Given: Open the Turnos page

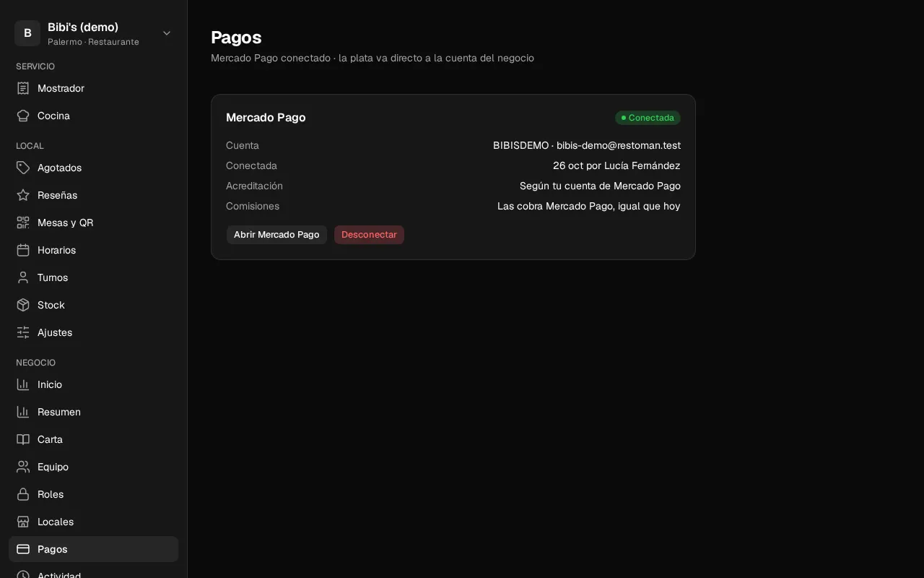Looking at the screenshot, I should coord(94,277).
